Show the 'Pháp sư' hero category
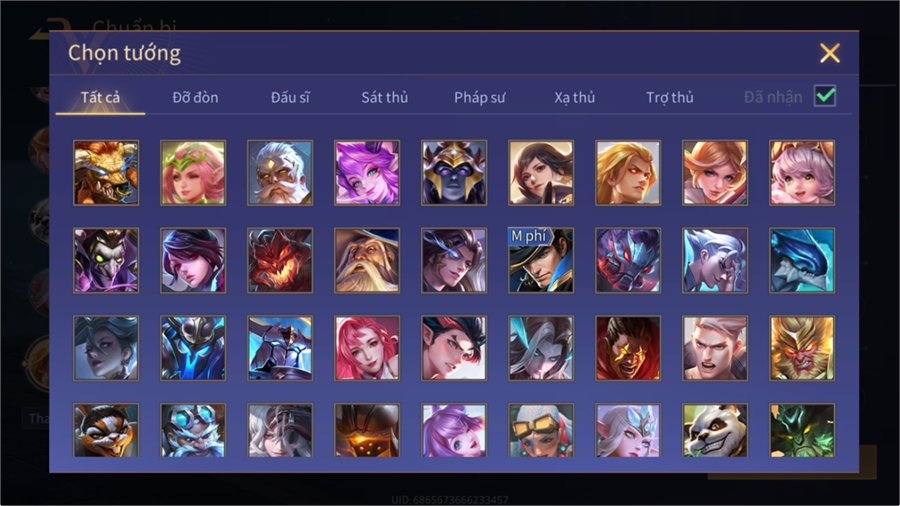This screenshot has width=900, height=506. 479,98
